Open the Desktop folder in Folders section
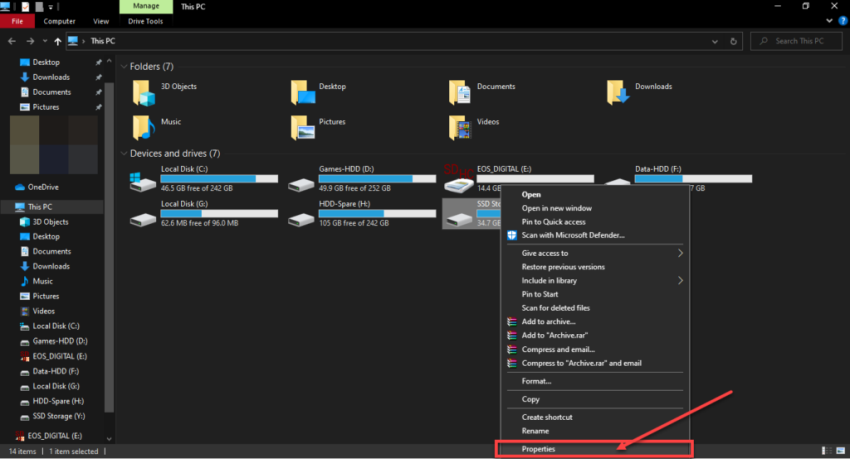850x459 pixels. pos(302,93)
